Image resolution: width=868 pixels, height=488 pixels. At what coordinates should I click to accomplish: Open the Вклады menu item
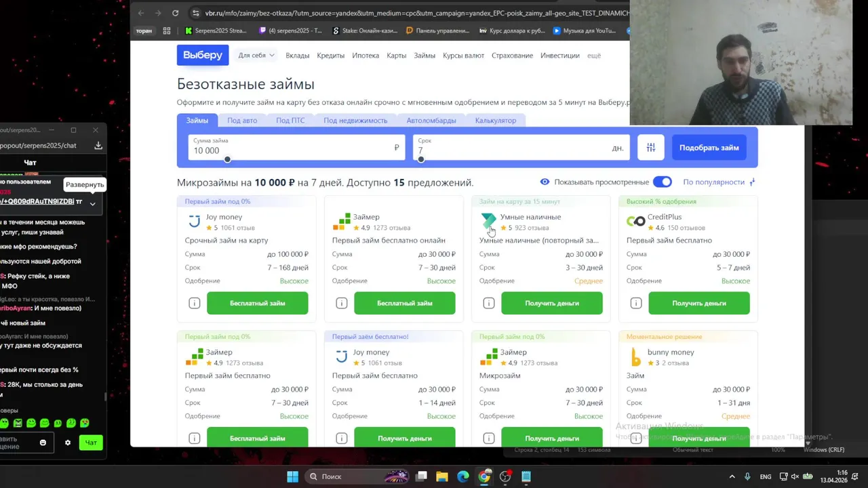pyautogui.click(x=297, y=56)
